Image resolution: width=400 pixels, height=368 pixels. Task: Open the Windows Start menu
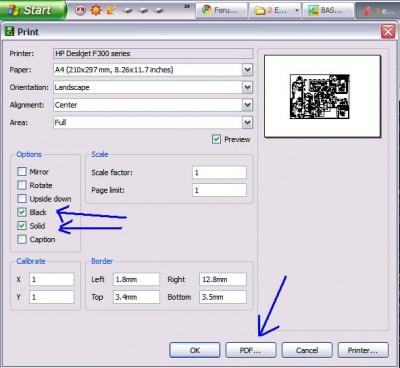pos(32,10)
